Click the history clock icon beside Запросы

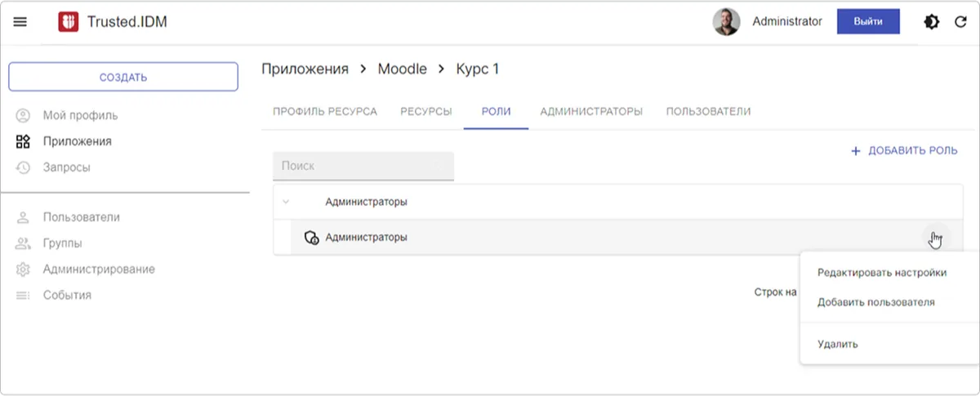coord(23,167)
